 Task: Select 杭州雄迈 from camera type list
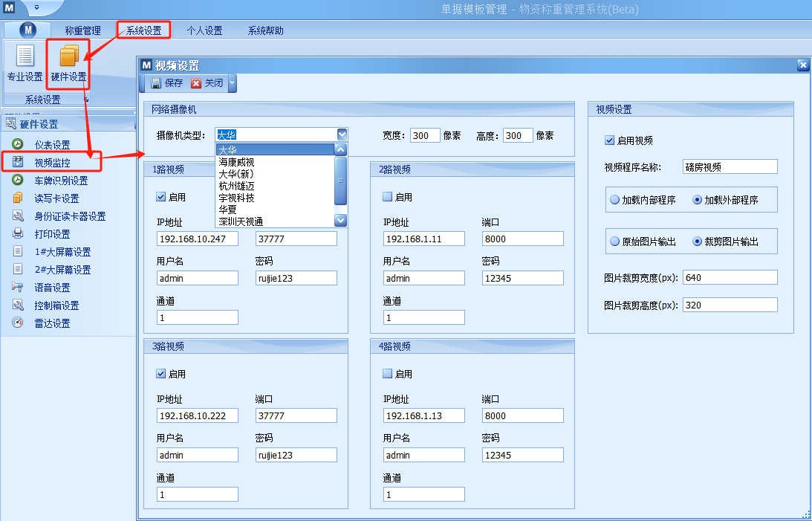click(236, 186)
